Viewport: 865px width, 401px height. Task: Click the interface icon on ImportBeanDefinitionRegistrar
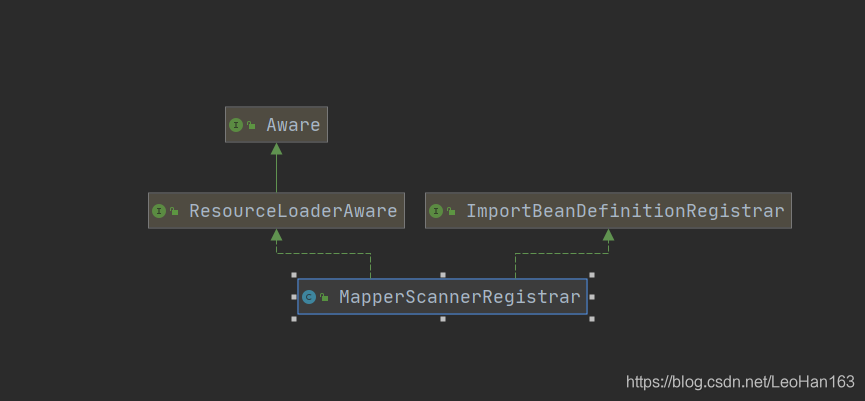click(436, 211)
